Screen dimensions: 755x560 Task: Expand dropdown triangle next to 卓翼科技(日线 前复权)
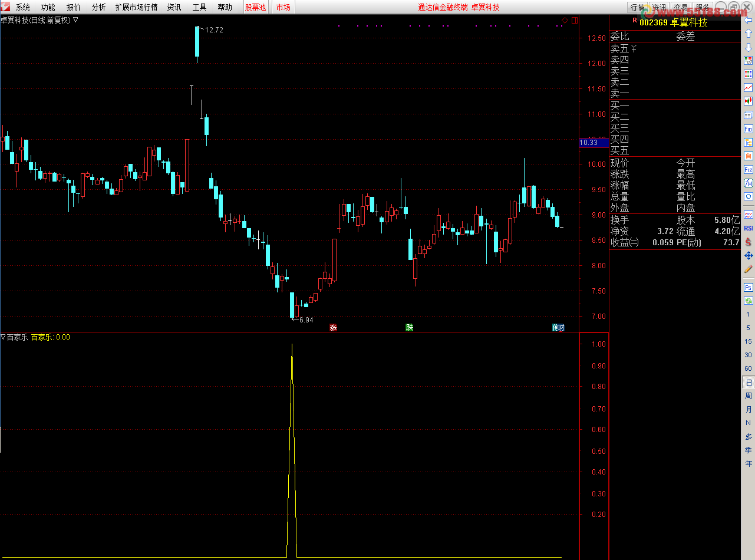point(75,20)
